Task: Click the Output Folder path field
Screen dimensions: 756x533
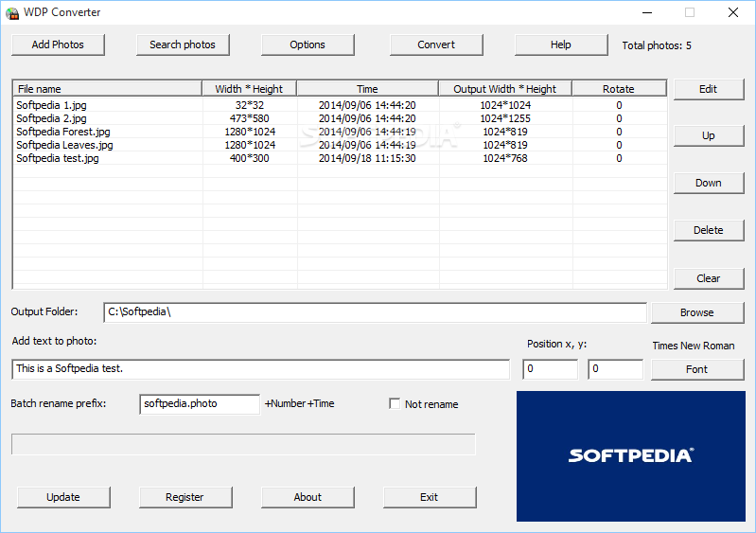Action: point(375,312)
